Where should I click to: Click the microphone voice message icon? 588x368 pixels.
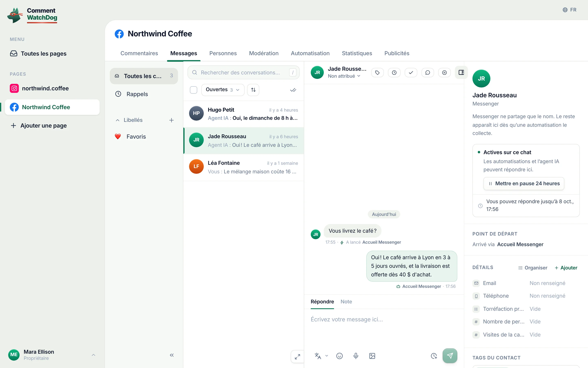[356, 356]
